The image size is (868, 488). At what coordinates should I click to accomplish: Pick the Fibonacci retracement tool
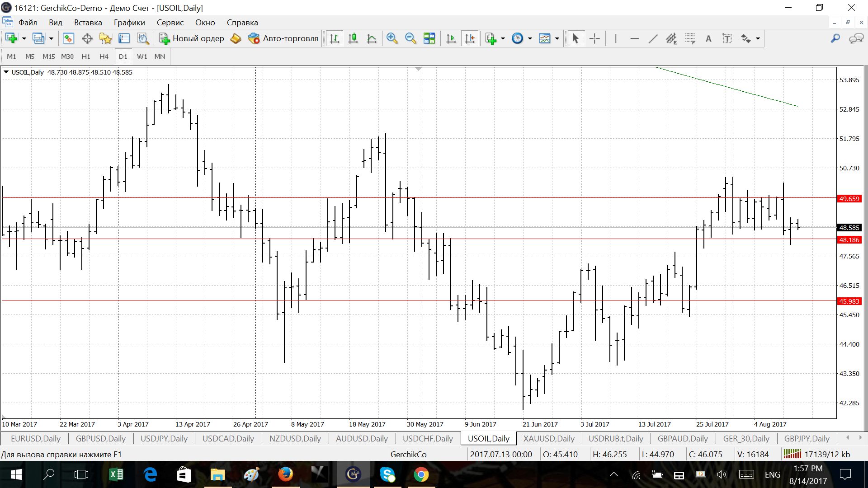pos(690,38)
